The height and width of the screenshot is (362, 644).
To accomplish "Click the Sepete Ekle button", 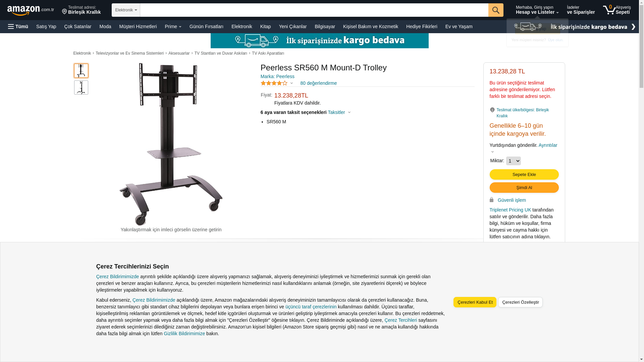I will pos(524,174).
